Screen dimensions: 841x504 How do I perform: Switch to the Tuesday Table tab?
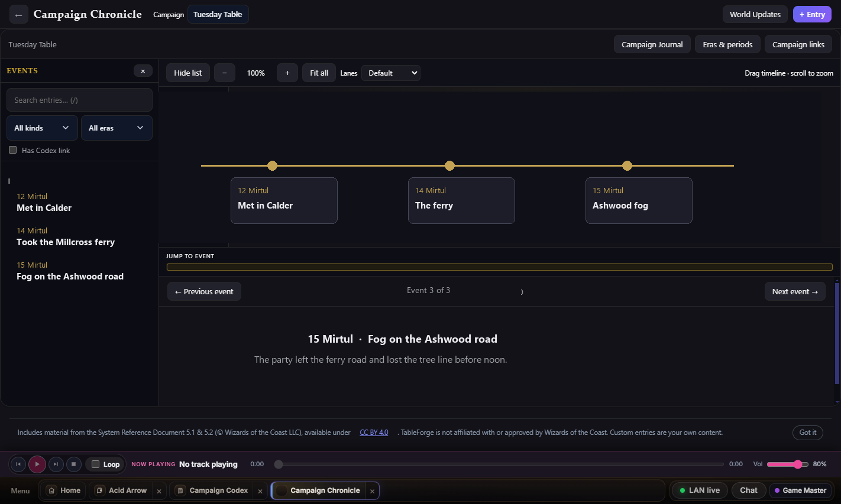[218, 15]
